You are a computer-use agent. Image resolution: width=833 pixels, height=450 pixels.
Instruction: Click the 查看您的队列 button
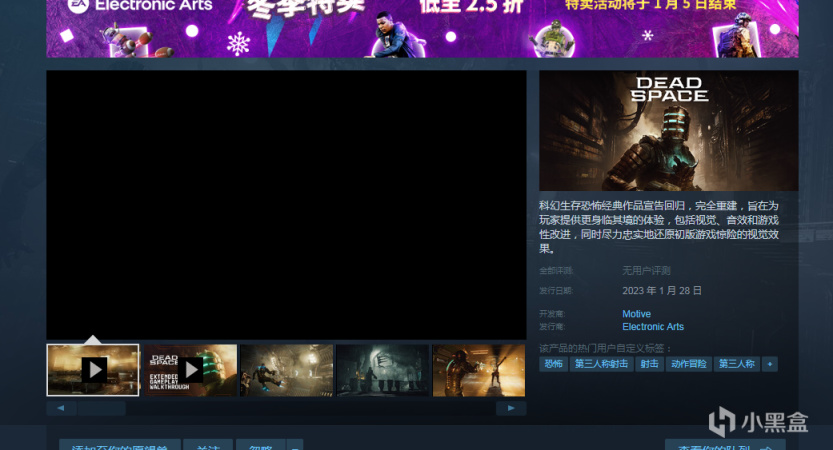tap(725, 446)
